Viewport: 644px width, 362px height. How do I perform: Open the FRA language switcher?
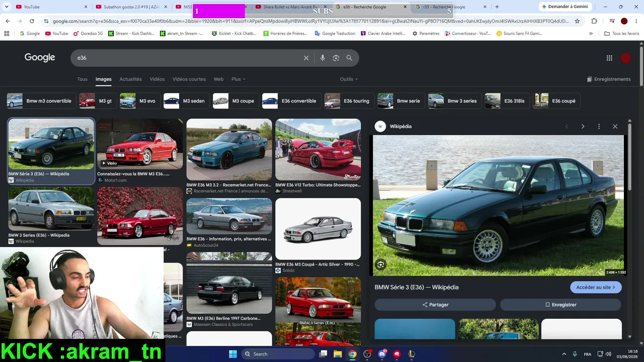coord(587,354)
